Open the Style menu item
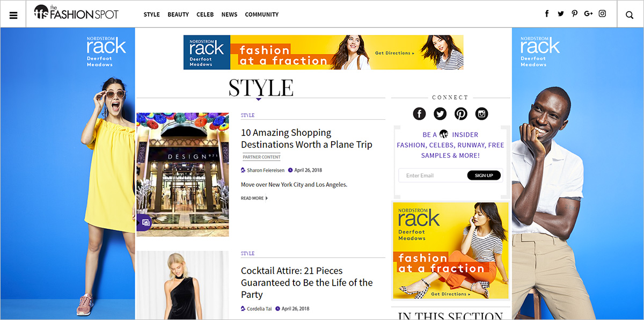The image size is (644, 320). [x=152, y=14]
